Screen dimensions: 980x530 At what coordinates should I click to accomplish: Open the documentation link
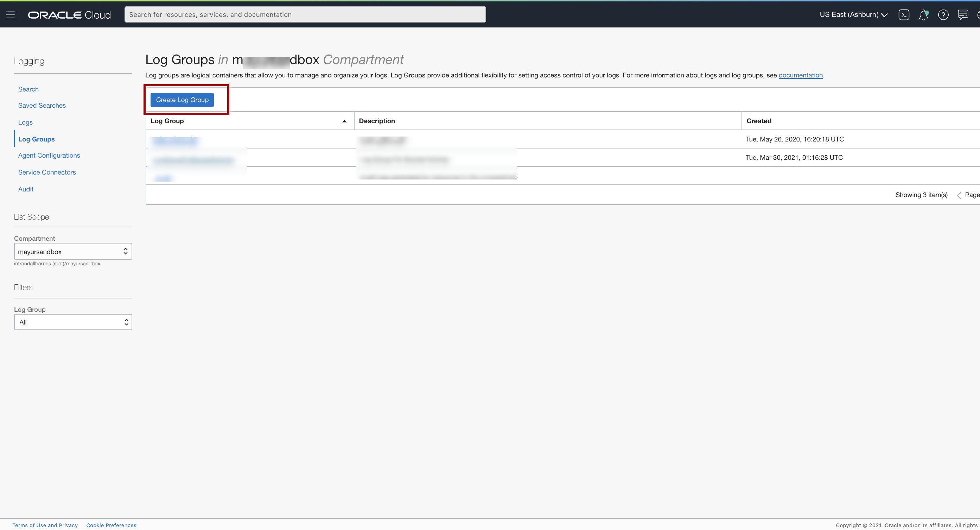[801, 75]
